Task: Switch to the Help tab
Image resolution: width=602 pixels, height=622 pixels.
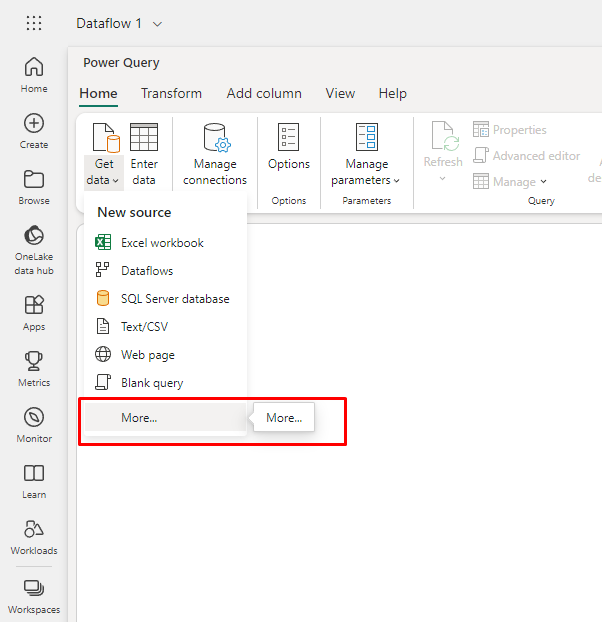Action: coord(393,94)
